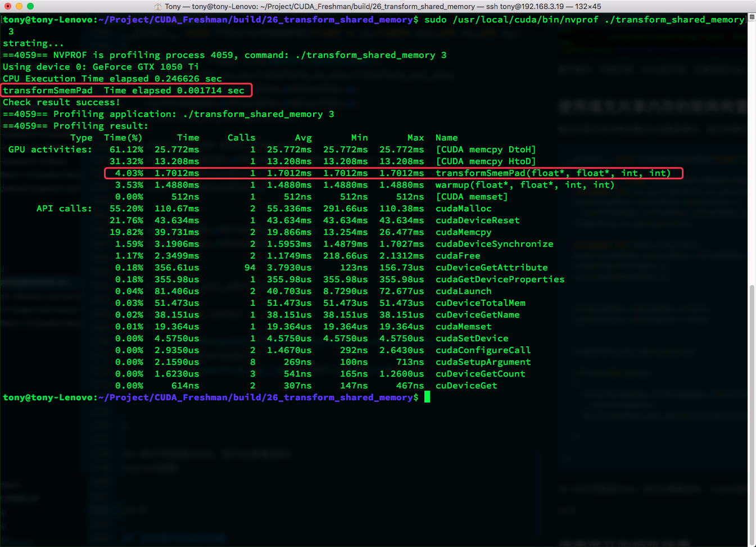This screenshot has width=756, height=547.
Task: Click the cudaDeviceReset entry
Action: coord(477,220)
